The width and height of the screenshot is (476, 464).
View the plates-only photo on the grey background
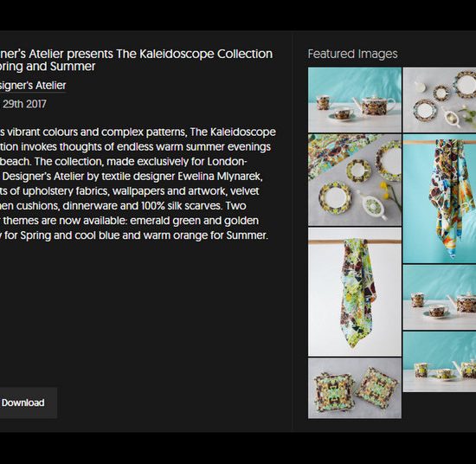pyautogui.click(x=440, y=100)
